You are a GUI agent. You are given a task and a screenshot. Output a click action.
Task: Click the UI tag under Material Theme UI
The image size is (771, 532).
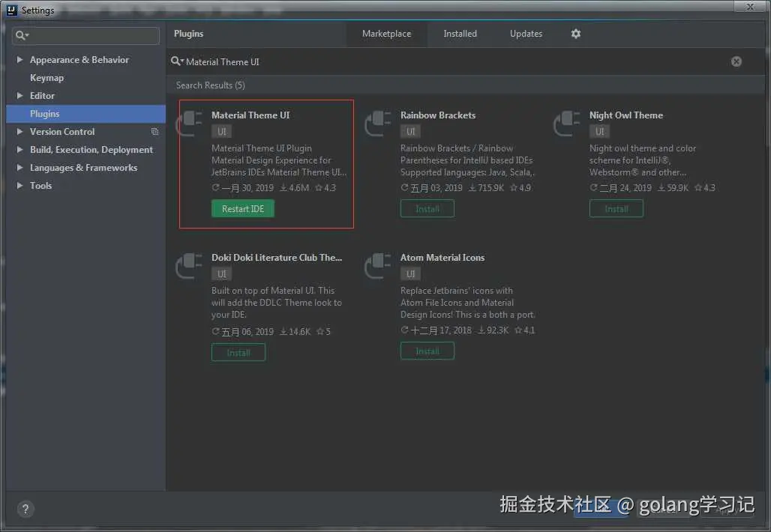pyautogui.click(x=222, y=132)
